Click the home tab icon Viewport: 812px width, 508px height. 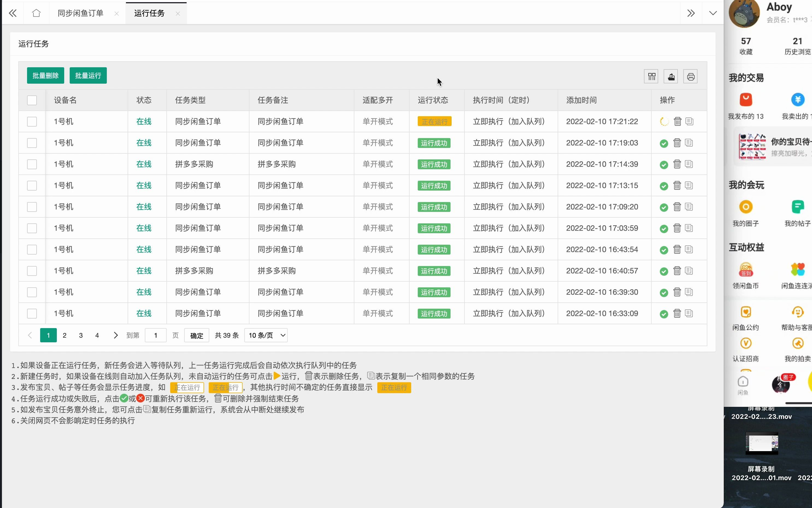36,13
